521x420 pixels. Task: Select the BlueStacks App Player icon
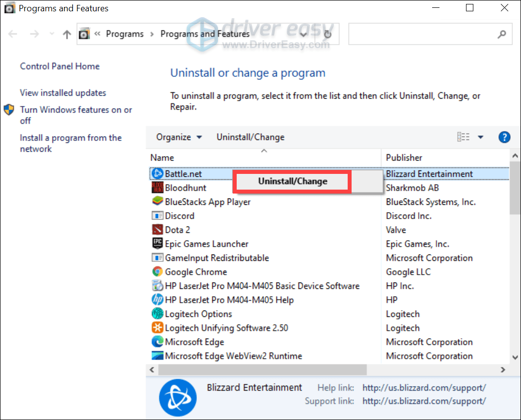(157, 202)
